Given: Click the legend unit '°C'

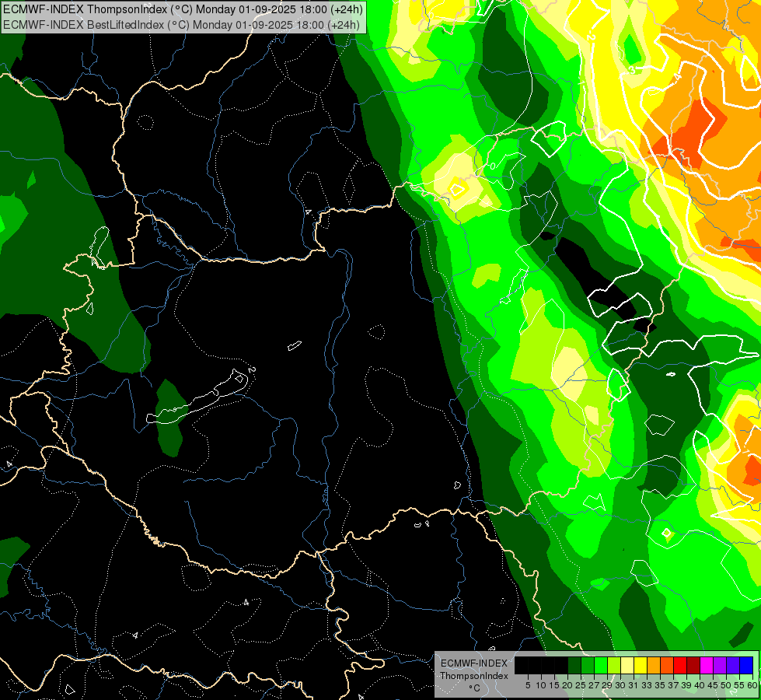Looking at the screenshot, I should [475, 688].
